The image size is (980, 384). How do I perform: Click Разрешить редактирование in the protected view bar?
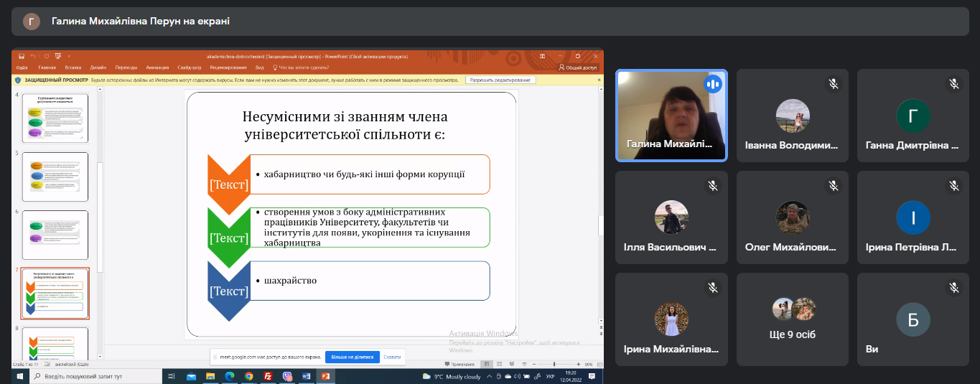click(x=500, y=80)
